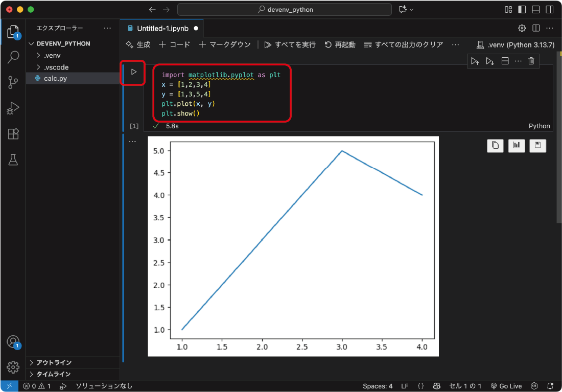This screenshot has width=562, height=392.
Task: Open the cell's more actions menu
Action: [x=518, y=61]
